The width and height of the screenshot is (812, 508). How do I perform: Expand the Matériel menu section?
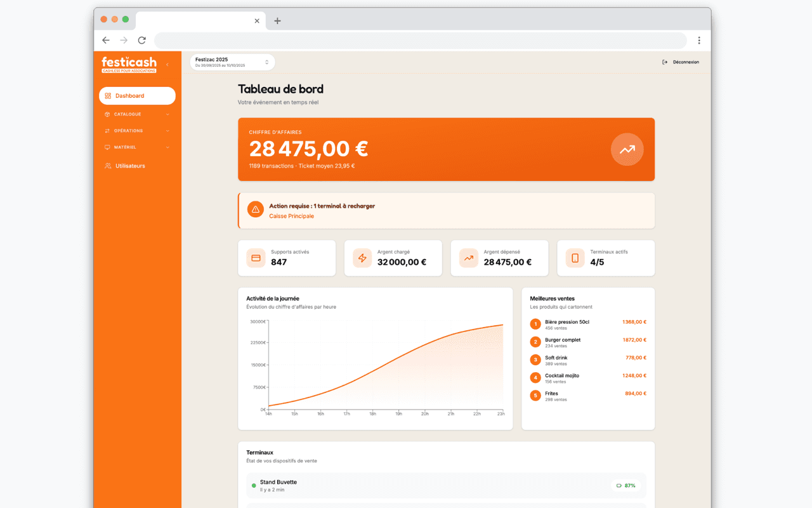(137, 147)
